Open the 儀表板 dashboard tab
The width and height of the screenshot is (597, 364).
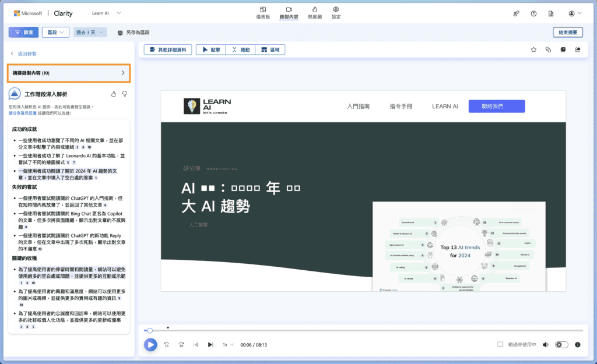(x=263, y=13)
